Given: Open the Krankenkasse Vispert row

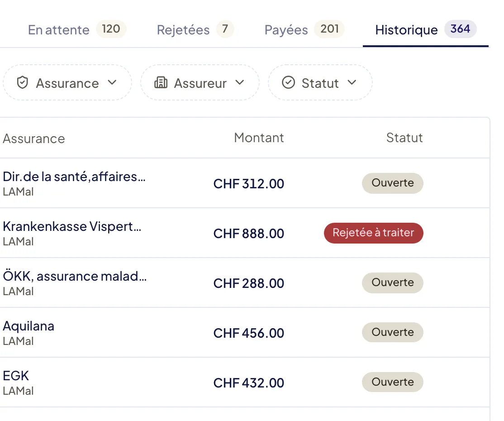Looking at the screenshot, I should (x=245, y=233).
